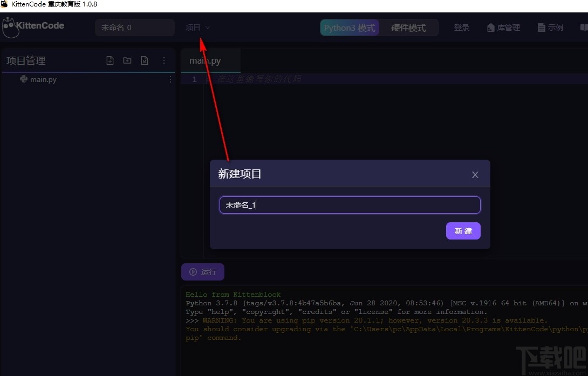Click the import file icon in project panel

click(x=144, y=60)
